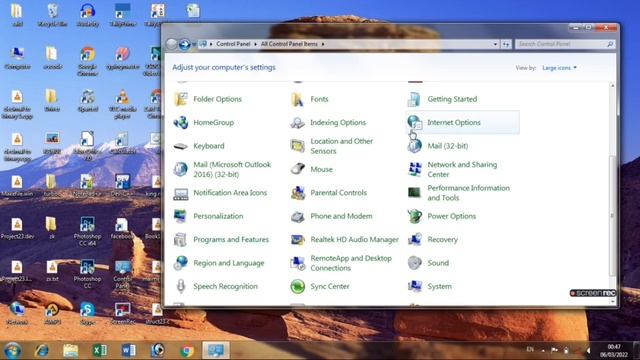Open Word from the taskbar
The height and width of the screenshot is (360, 640).
pos(129,350)
